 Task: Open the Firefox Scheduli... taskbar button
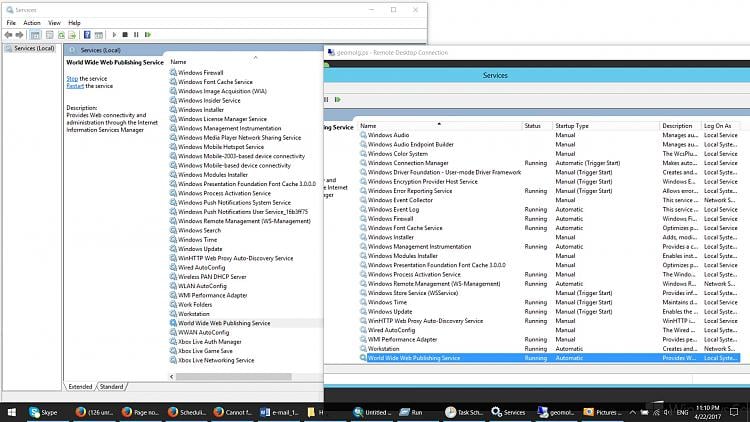click(187, 412)
